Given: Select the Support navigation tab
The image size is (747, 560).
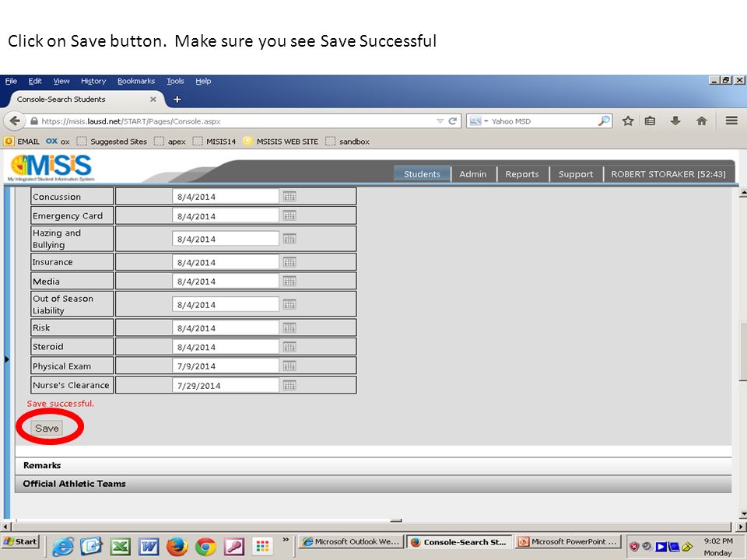Looking at the screenshot, I should coord(576,174).
